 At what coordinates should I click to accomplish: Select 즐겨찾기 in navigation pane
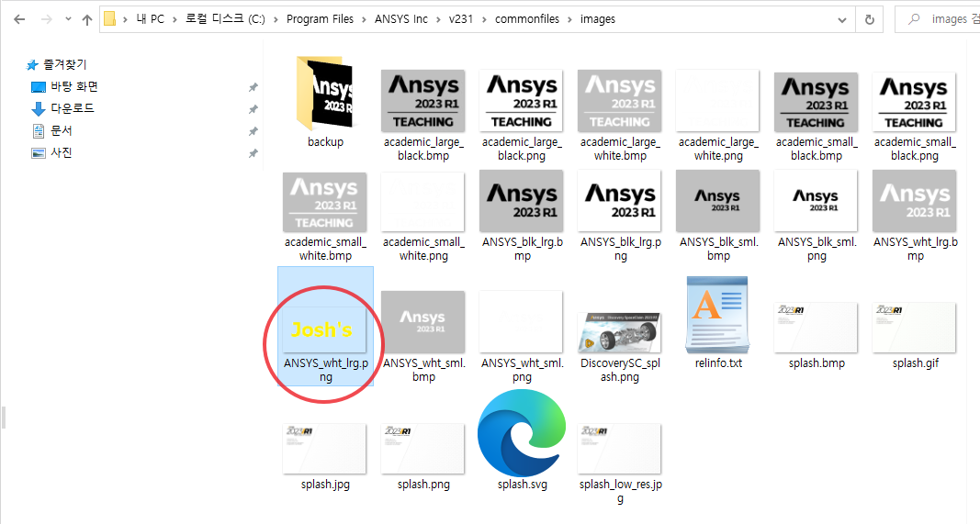coord(64,64)
